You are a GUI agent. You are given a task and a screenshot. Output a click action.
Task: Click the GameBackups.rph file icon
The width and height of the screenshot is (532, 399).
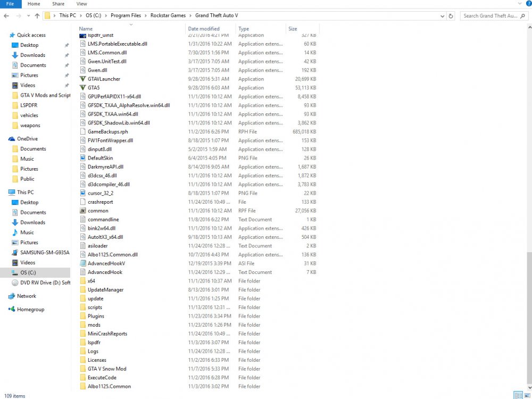(82, 131)
